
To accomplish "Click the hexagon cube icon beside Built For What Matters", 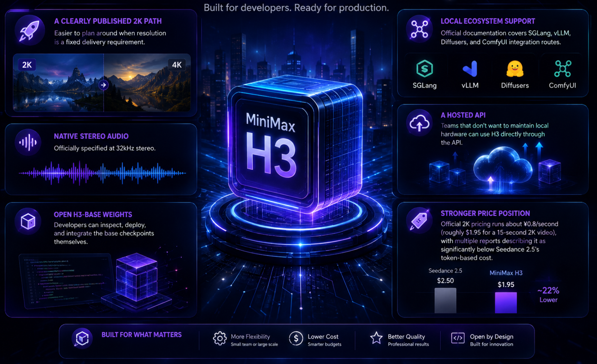I will click(x=82, y=338).
